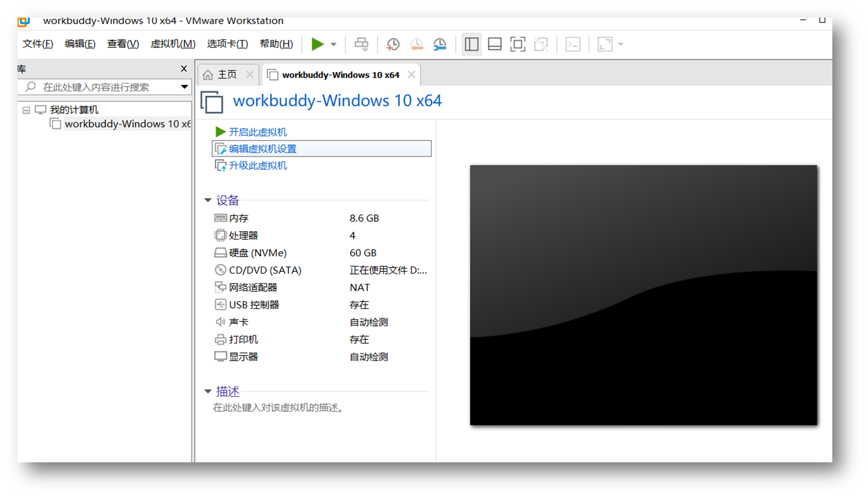Revert virtual machine to snapshot icon
The width and height of the screenshot is (868, 498).
coord(416,44)
